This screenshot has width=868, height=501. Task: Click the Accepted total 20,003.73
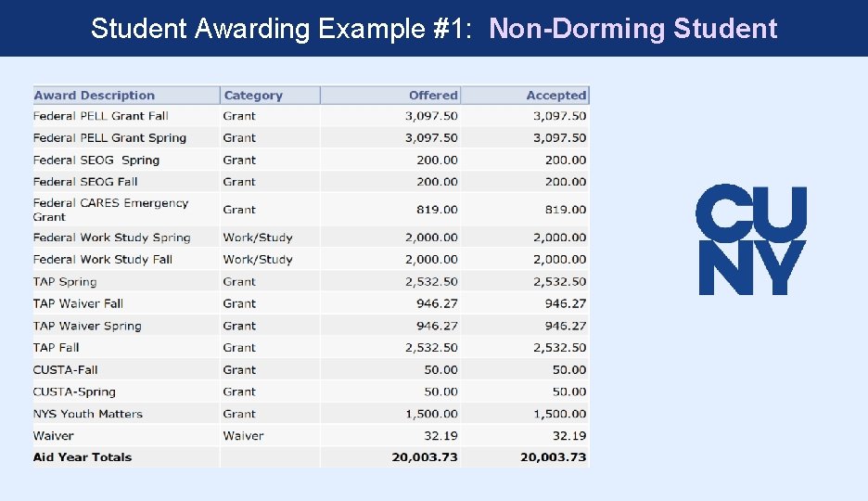[554, 457]
